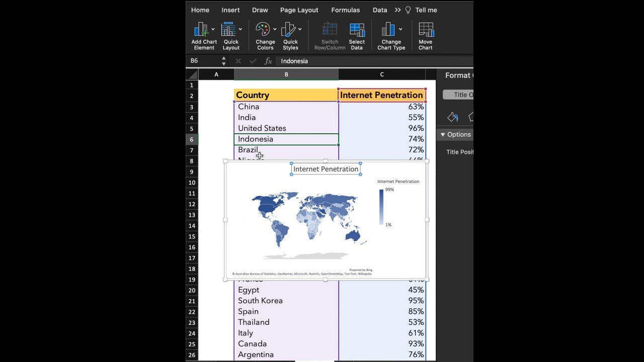Open Quick Layout options
The width and height of the screenshot is (644, 362).
click(x=231, y=36)
